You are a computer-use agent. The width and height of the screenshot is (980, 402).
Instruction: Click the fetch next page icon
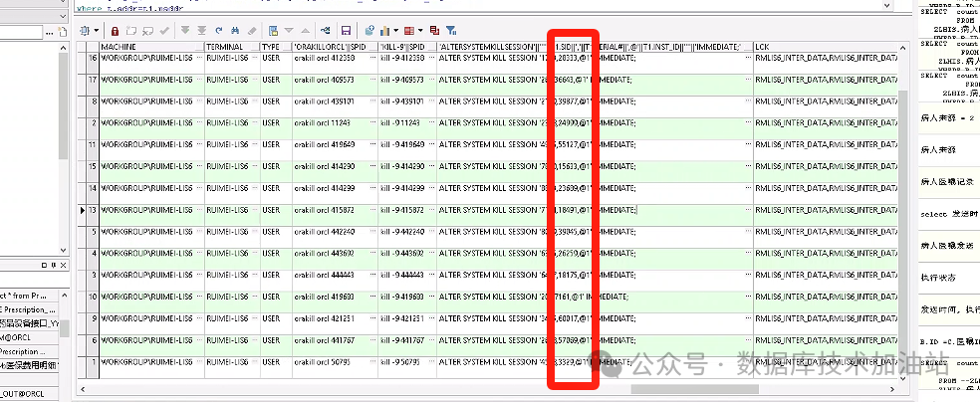185,30
